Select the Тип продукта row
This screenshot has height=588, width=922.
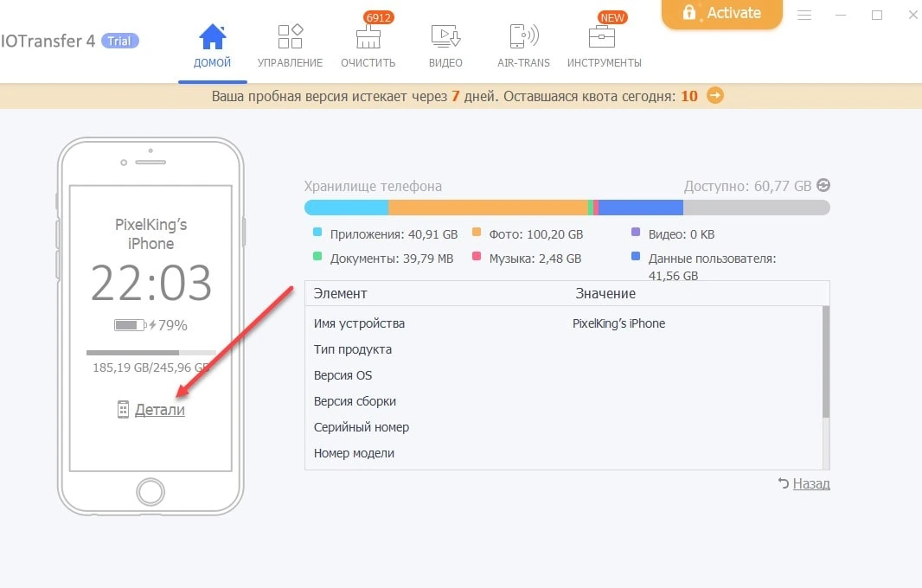click(x=563, y=349)
